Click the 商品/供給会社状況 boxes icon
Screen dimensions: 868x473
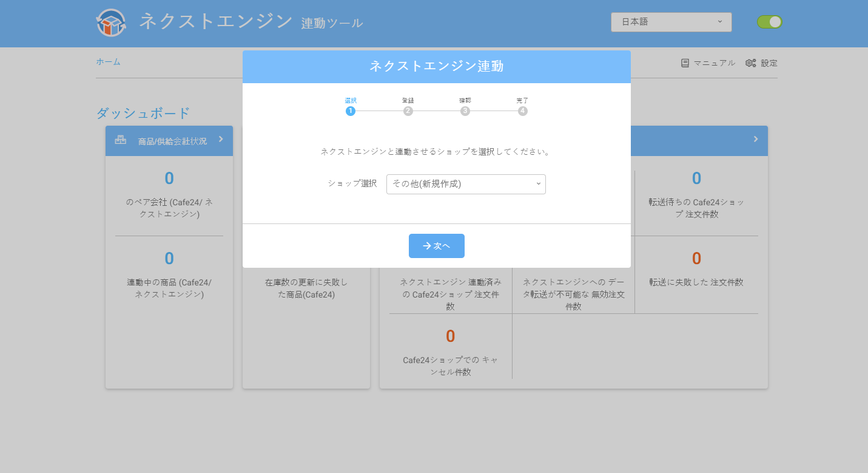[121, 140]
